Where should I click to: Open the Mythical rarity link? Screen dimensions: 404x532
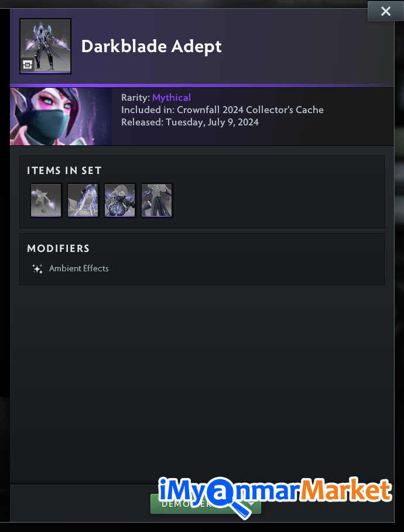[x=172, y=98]
